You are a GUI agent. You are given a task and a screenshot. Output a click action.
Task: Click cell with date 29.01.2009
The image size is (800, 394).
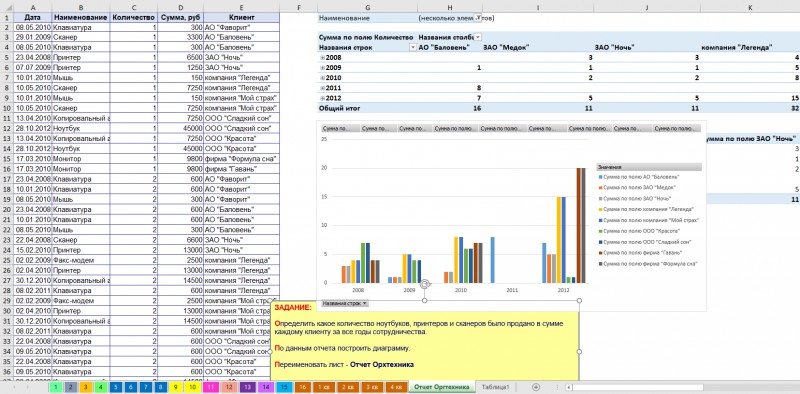[33, 37]
